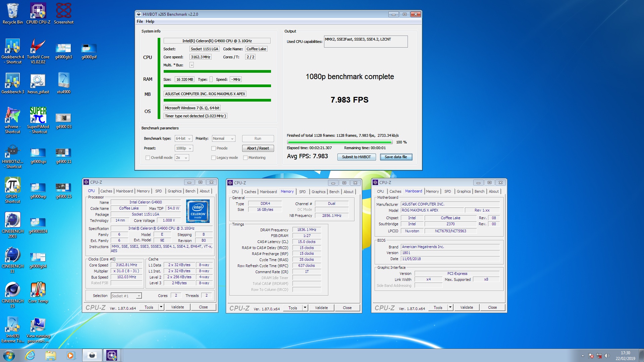The image size is (644, 362).
Task: Open Socket #1 selection dropdown
Action: tap(126, 296)
